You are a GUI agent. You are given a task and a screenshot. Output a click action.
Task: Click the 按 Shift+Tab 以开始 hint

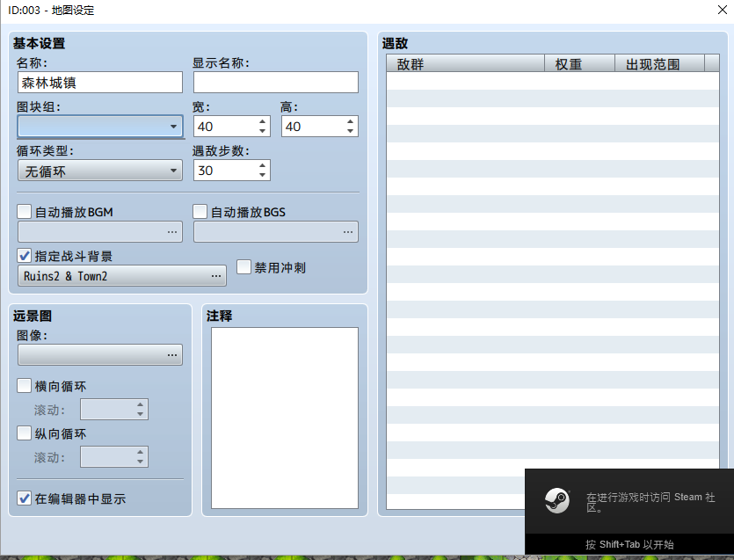pyautogui.click(x=629, y=544)
